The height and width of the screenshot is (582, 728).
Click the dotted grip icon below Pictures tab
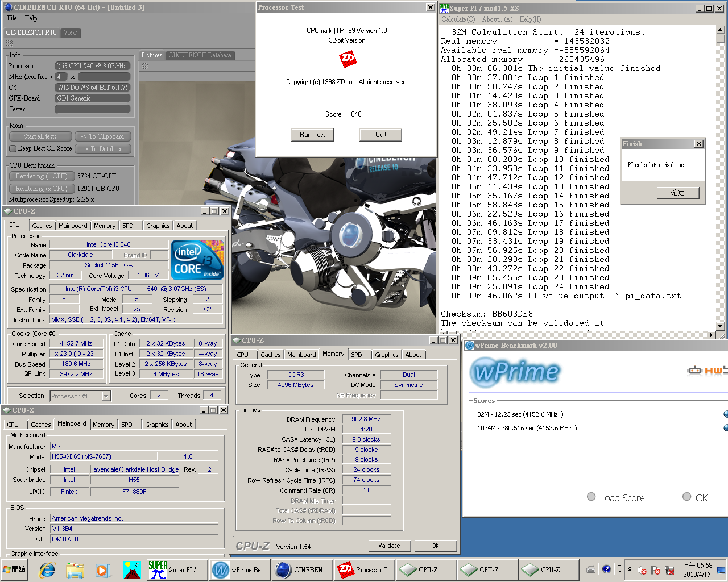(x=144, y=66)
